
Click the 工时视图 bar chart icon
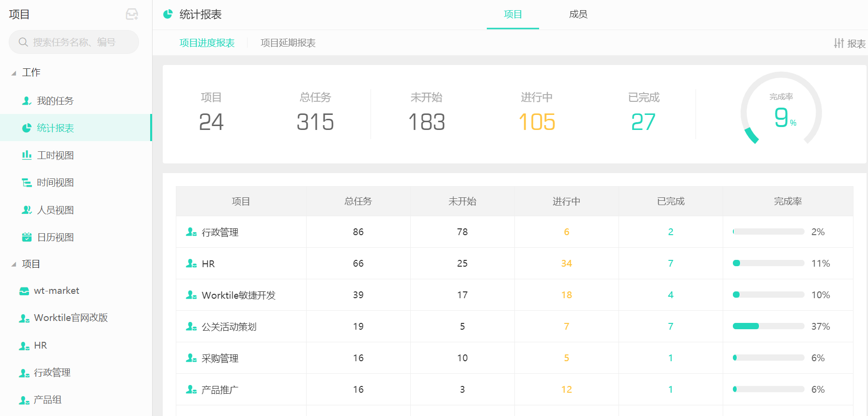pyautogui.click(x=27, y=155)
